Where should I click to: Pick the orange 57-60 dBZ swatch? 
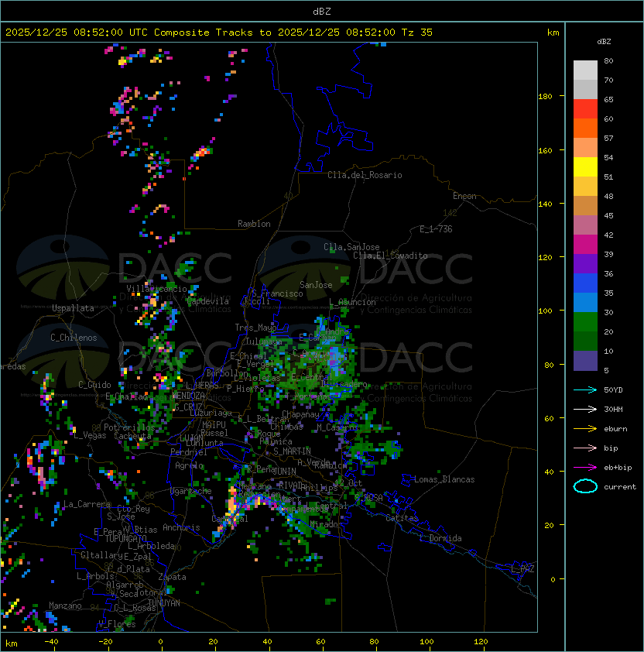tap(585, 128)
